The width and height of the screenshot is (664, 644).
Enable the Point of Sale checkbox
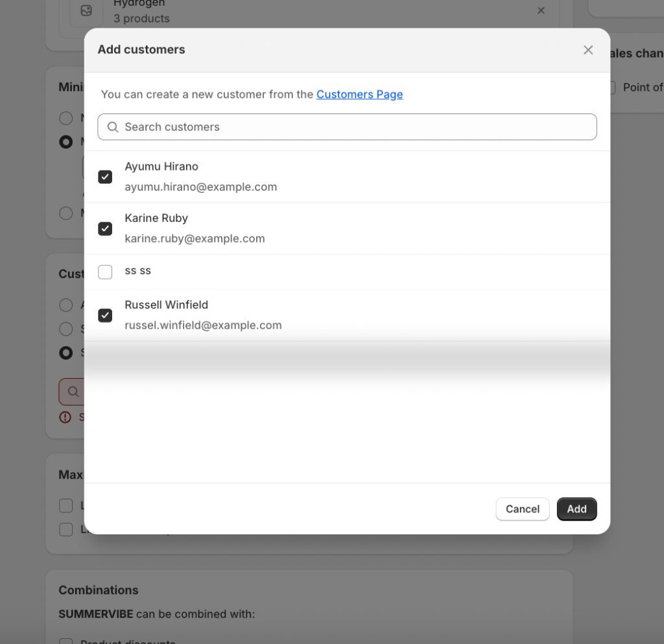[x=610, y=87]
